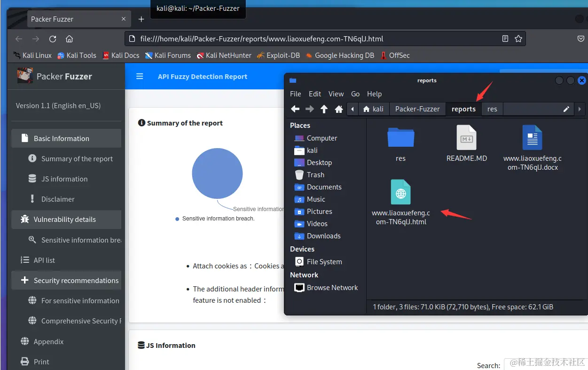Click res breadcrumb in path bar
588x370 pixels.
point(492,109)
